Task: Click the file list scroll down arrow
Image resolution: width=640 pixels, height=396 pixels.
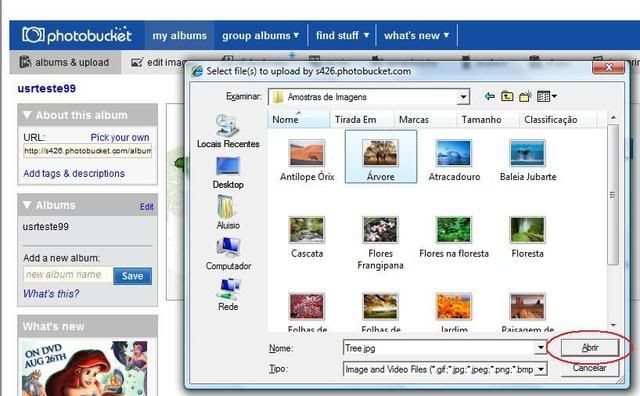Action: (x=613, y=325)
